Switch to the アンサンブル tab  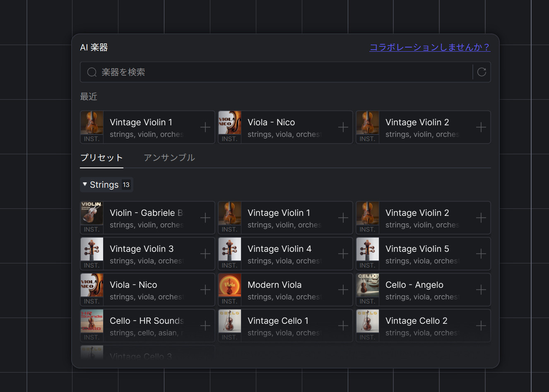(169, 158)
